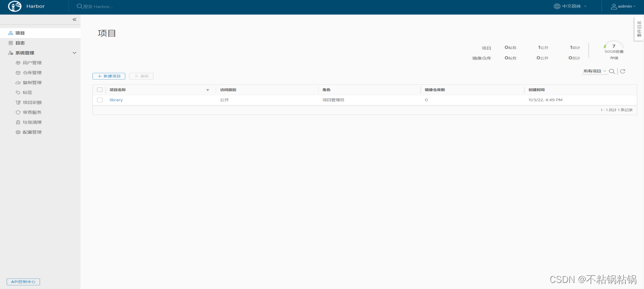Click the 项目定额 quota icon
This screenshot has width=644, height=289.
point(18,102)
